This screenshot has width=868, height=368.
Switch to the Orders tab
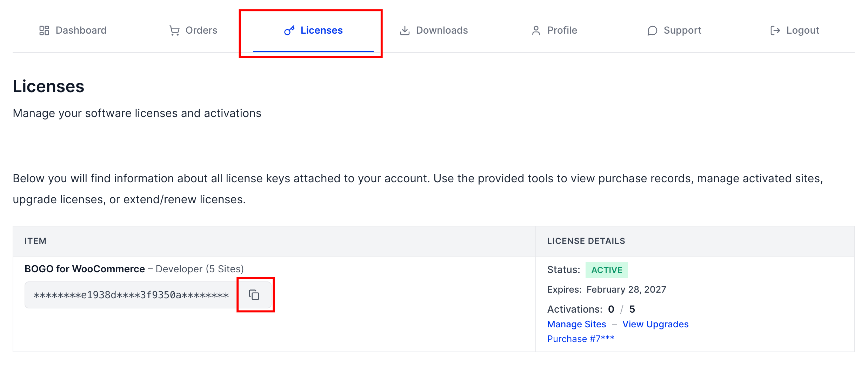coord(193,30)
